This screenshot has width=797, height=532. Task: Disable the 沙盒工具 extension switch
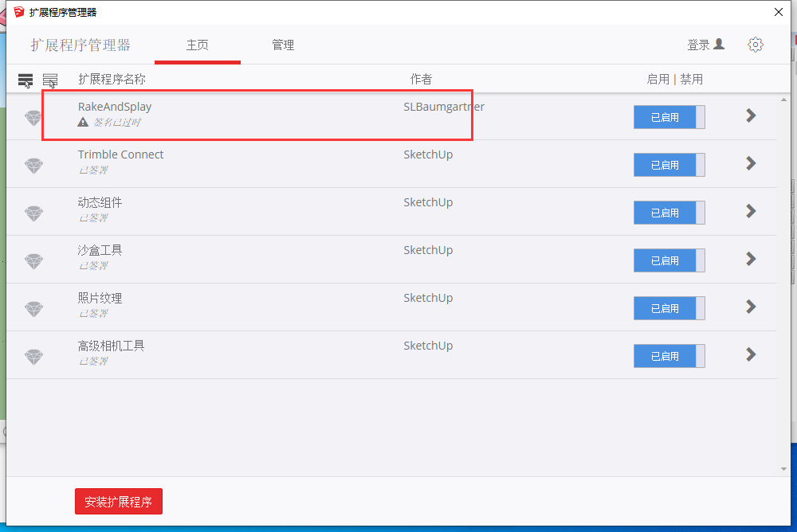pos(669,260)
